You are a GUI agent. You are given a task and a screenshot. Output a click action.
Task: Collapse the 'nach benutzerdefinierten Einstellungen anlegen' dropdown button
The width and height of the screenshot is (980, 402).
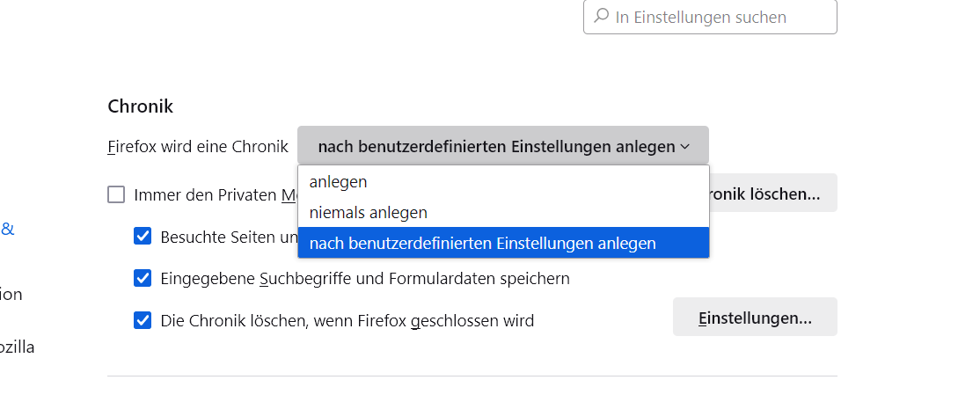[501, 146]
